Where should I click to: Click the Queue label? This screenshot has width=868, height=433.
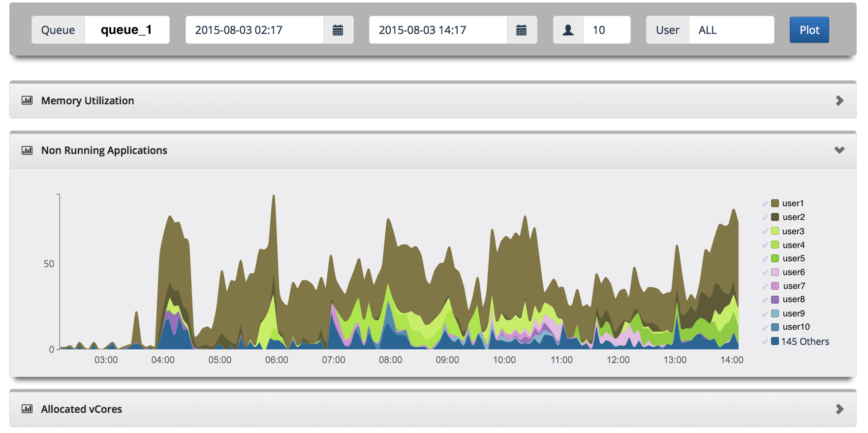tap(58, 30)
